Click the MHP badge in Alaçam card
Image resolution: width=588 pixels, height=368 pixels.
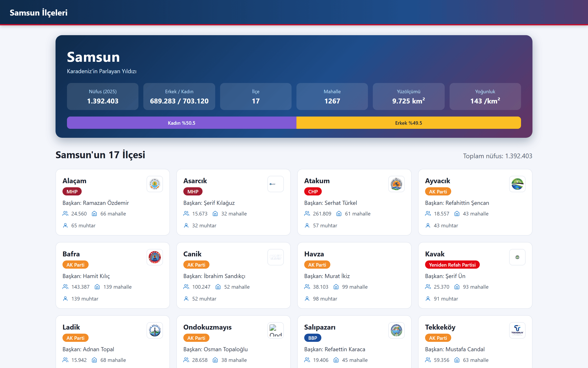(72, 192)
